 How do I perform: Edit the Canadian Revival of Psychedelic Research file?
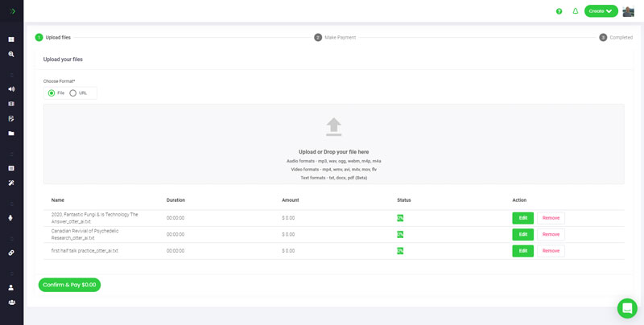pyautogui.click(x=522, y=234)
